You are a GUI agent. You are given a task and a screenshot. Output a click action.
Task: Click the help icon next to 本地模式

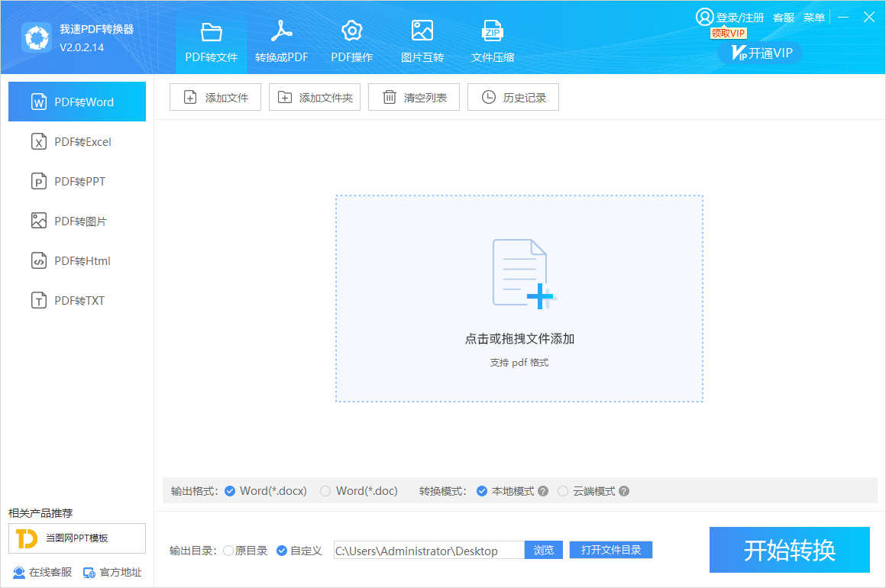click(x=542, y=491)
